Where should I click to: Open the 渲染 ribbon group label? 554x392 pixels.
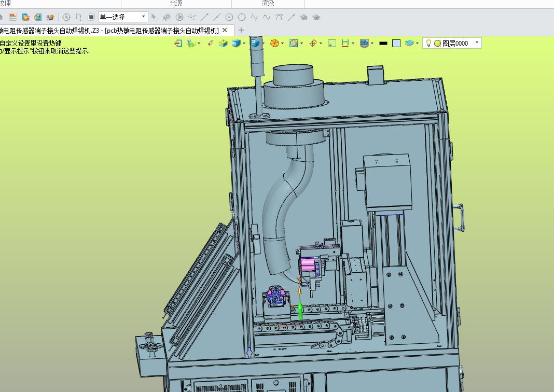click(x=268, y=3)
